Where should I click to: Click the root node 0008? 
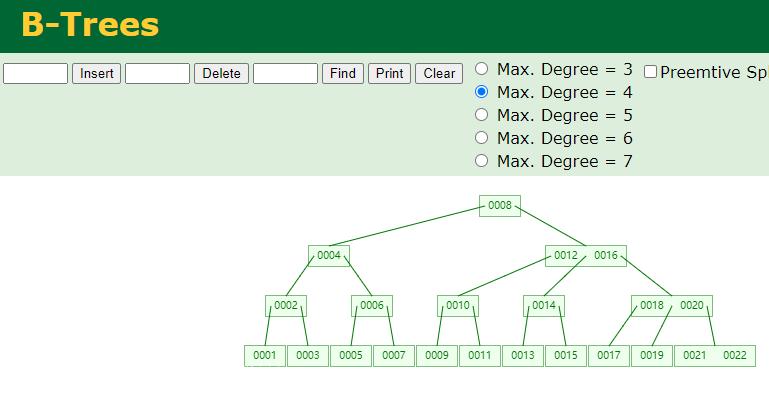(x=500, y=206)
